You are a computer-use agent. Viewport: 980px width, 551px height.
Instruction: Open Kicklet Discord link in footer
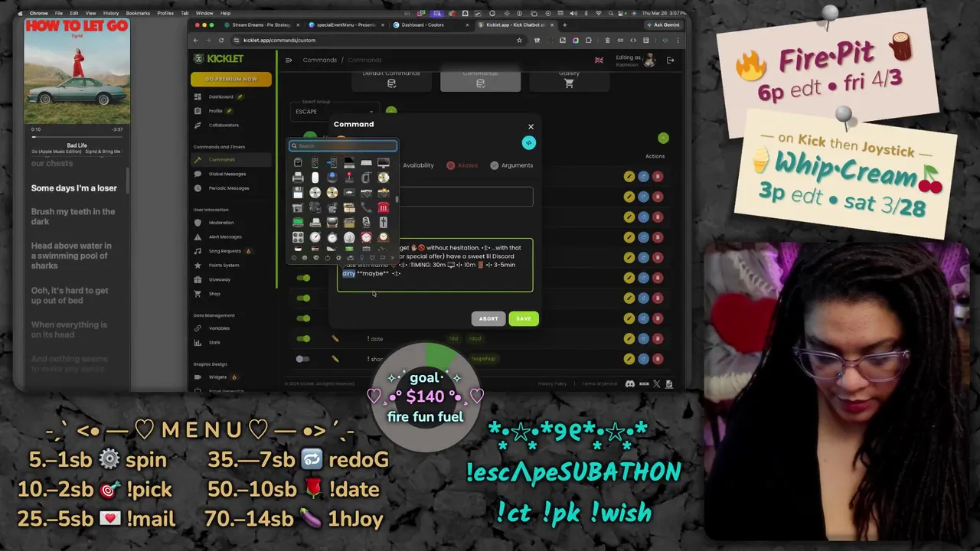click(630, 383)
